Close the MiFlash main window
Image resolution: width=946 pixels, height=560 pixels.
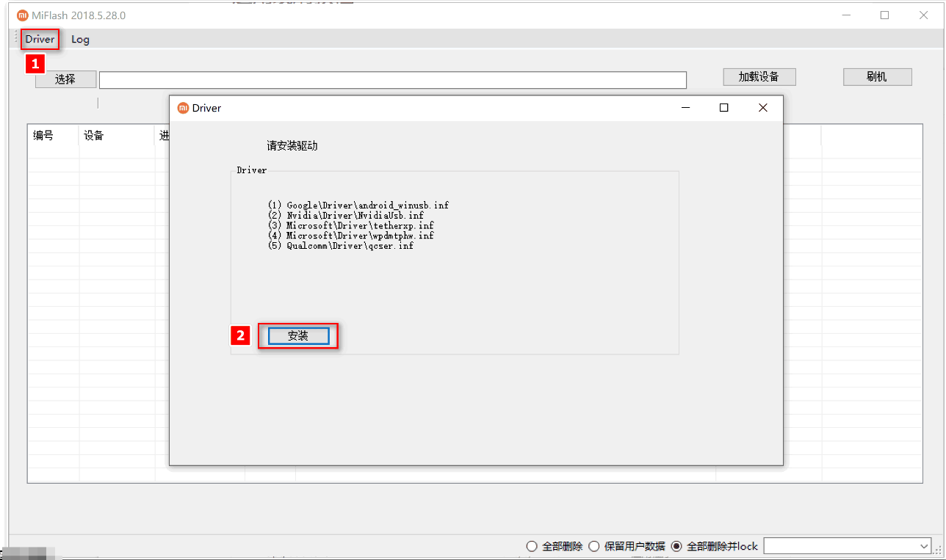tap(923, 15)
